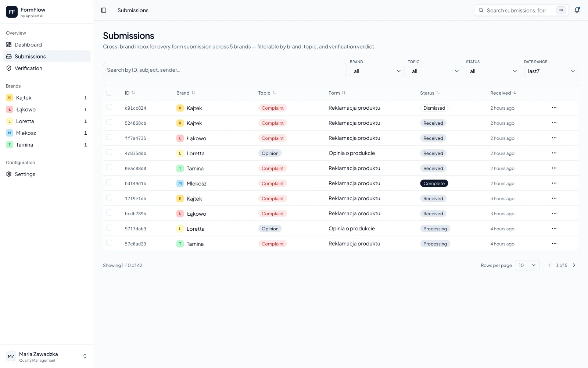Open row actions for ff7a4735
This screenshot has width=588, height=368.
pos(554,138)
